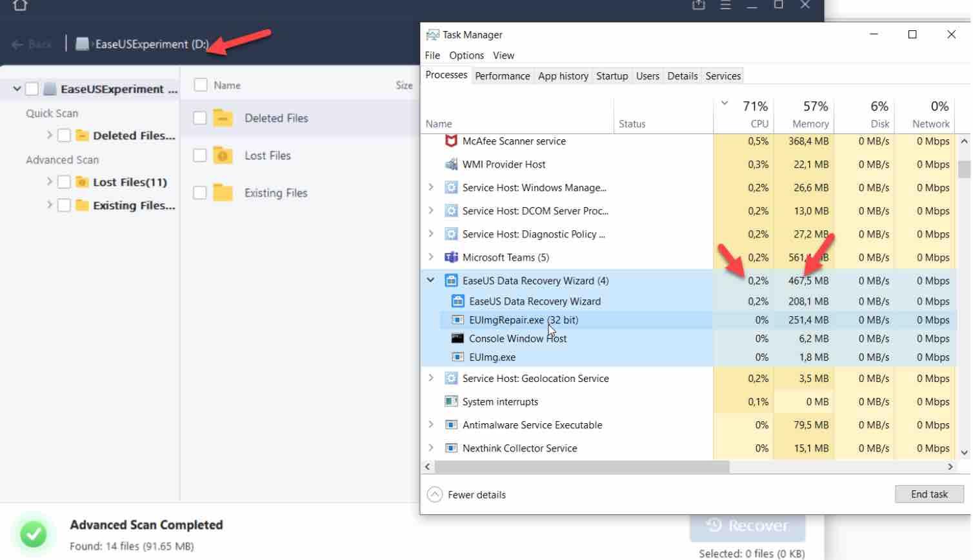This screenshot has height=560, width=973.
Task: Click the Lost Files folder icon in list
Action: (223, 155)
